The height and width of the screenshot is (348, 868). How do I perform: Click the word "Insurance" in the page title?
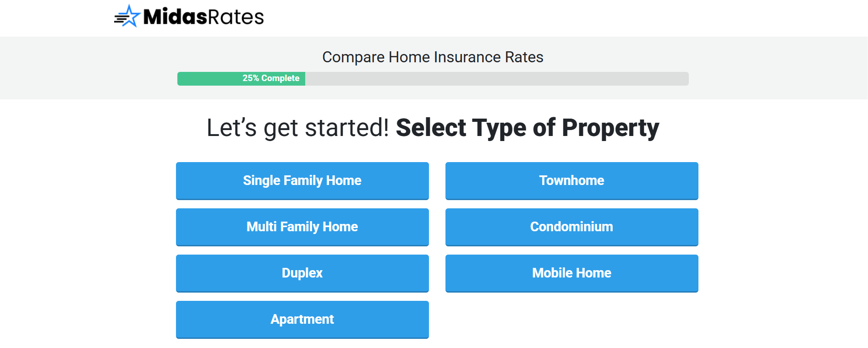click(x=467, y=57)
